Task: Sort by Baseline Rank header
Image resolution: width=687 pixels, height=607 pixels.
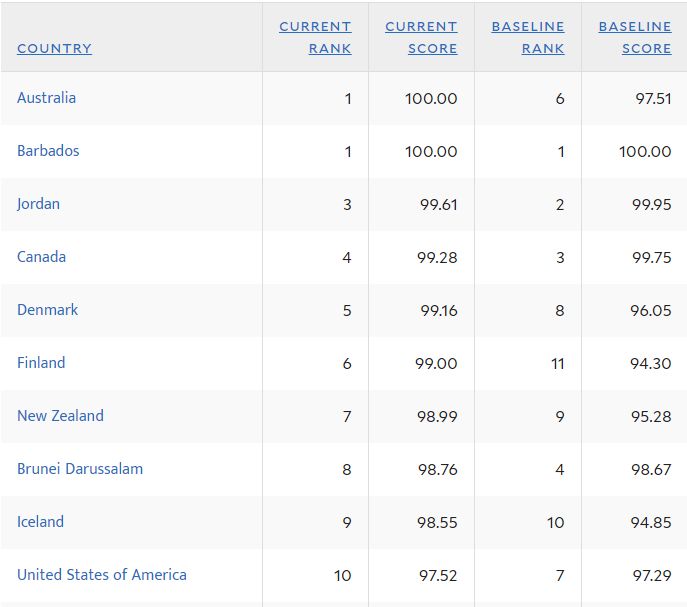Action: point(528,37)
